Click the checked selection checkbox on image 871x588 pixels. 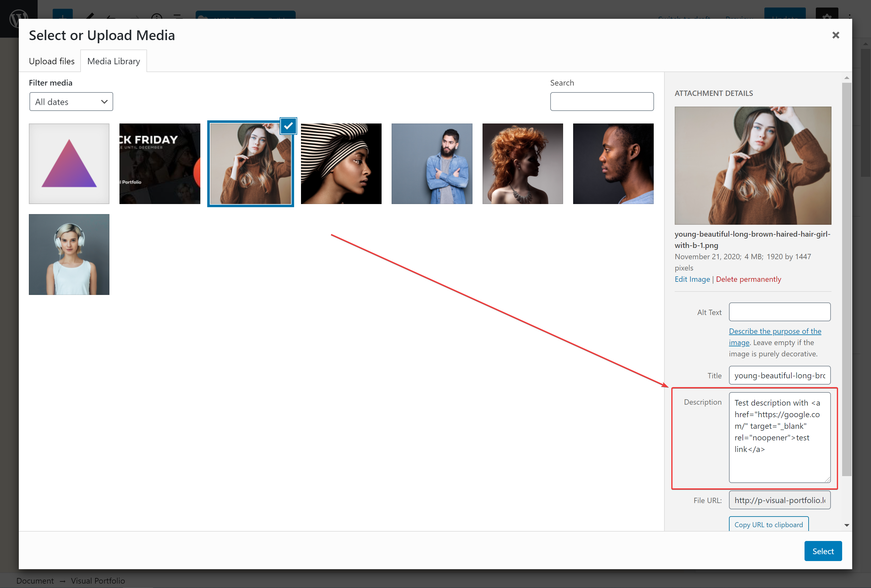click(x=288, y=127)
